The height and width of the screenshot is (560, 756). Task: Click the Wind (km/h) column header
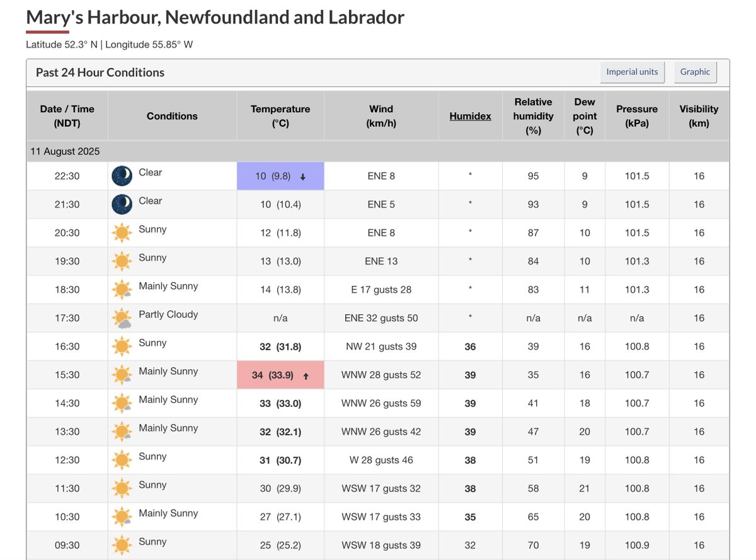[x=381, y=116]
